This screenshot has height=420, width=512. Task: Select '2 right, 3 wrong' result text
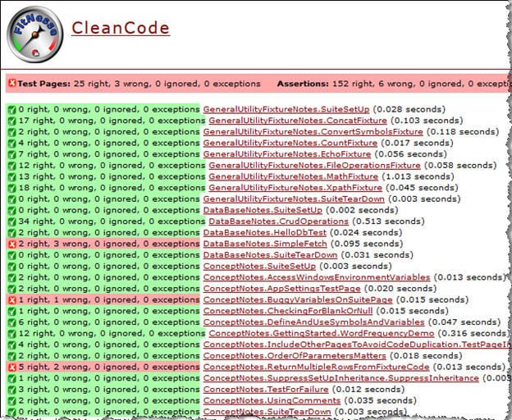coord(53,244)
